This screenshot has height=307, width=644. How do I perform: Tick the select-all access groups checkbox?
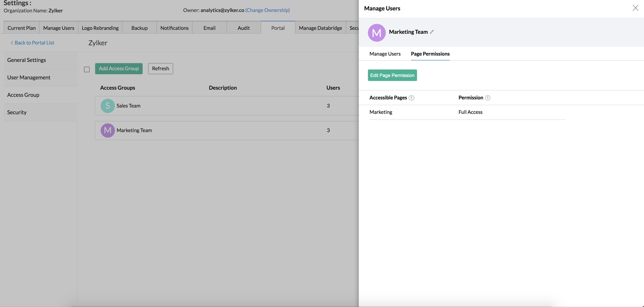tap(87, 69)
